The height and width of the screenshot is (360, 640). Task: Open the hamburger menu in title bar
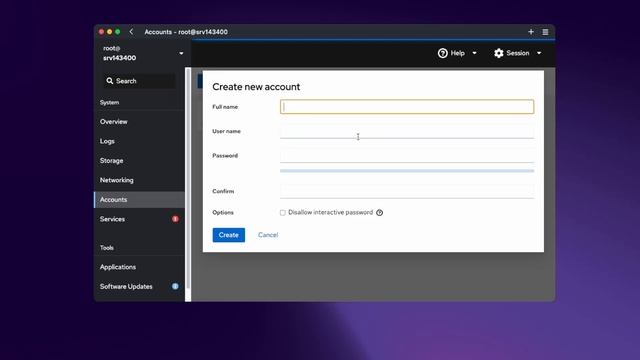pos(545,32)
